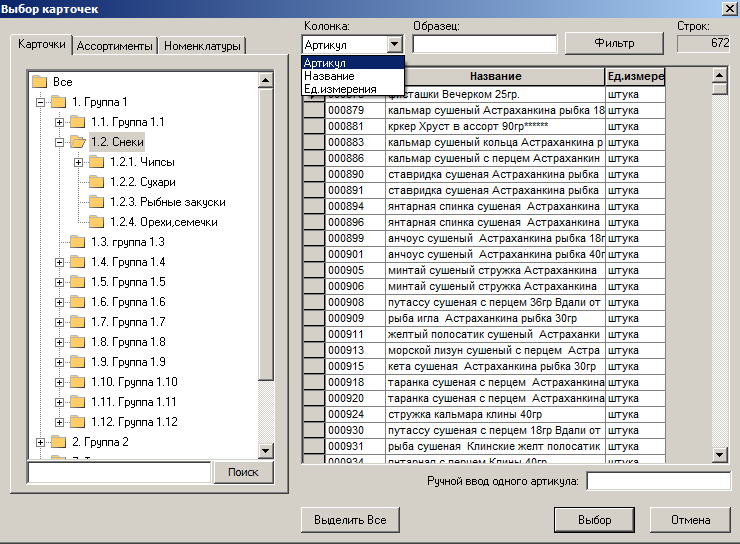Image resolution: width=740 pixels, height=544 pixels.
Task: Click folder icon of '1.5. Группа 1.5'
Action: pyautogui.click(x=77, y=282)
